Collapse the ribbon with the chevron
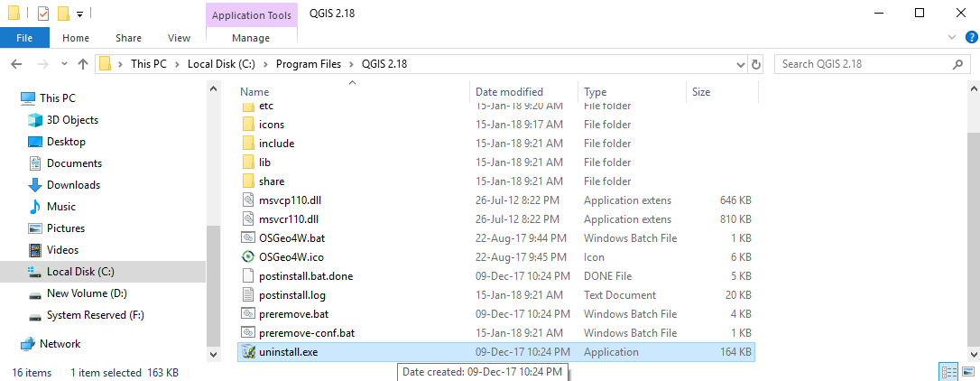 tap(952, 38)
